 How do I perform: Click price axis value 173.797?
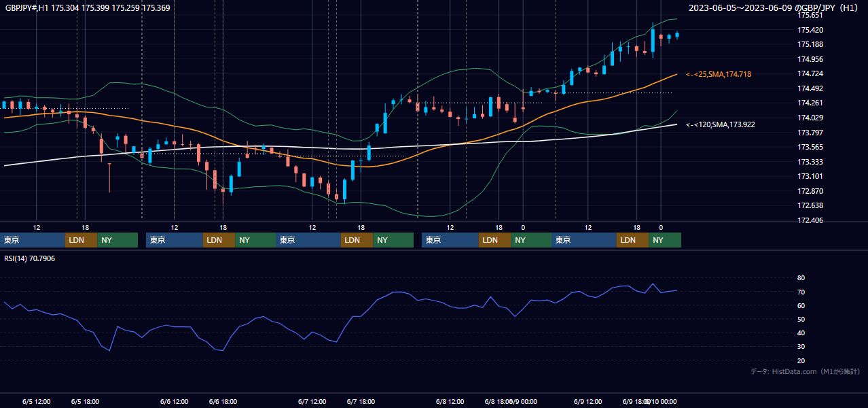pyautogui.click(x=810, y=133)
